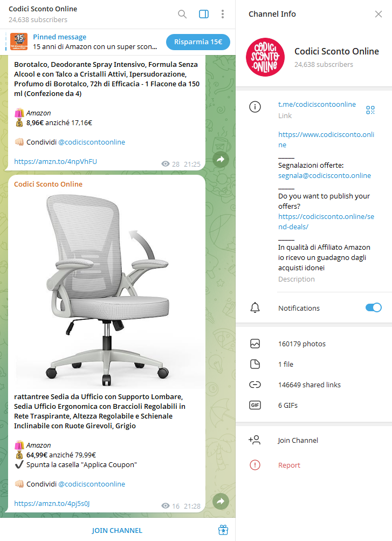Click the file document icon
The height and width of the screenshot is (541, 392).
255,364
